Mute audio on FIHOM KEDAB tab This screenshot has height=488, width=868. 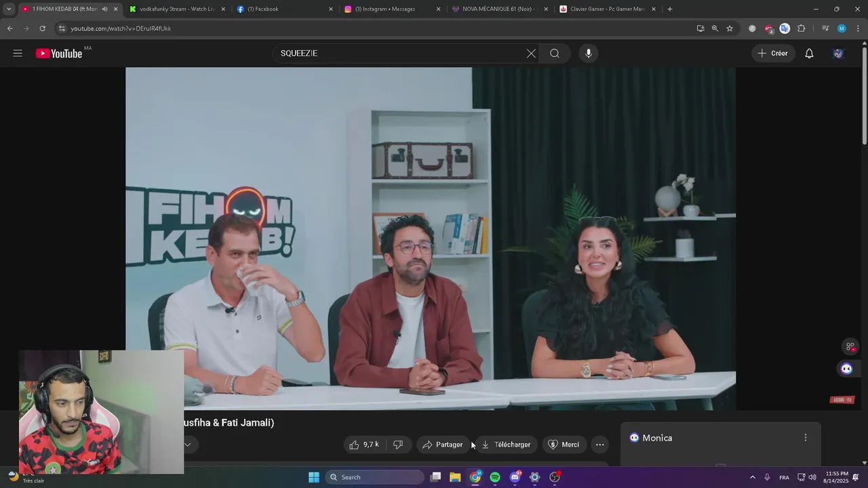[x=104, y=9]
